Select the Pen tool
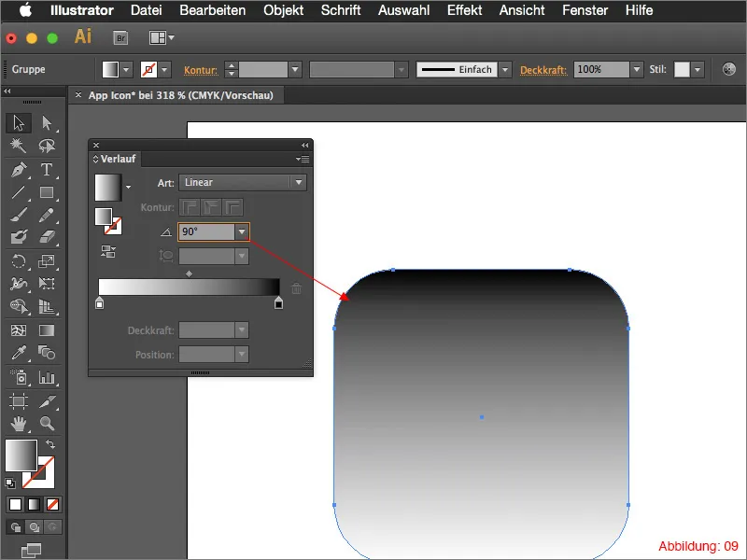This screenshot has height=560, width=747. [19, 170]
